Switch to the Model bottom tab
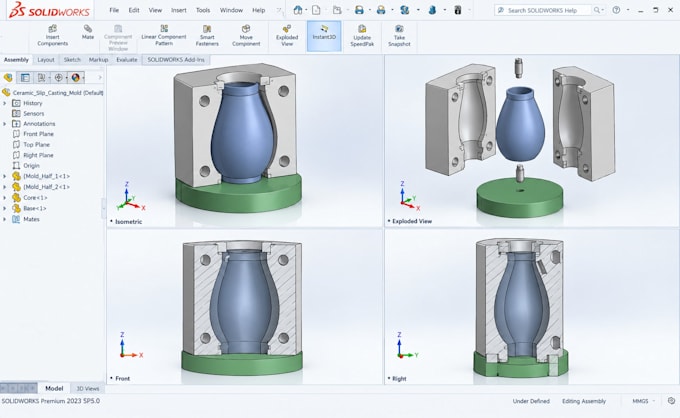Viewport: 680px width, 418px height. click(54, 389)
